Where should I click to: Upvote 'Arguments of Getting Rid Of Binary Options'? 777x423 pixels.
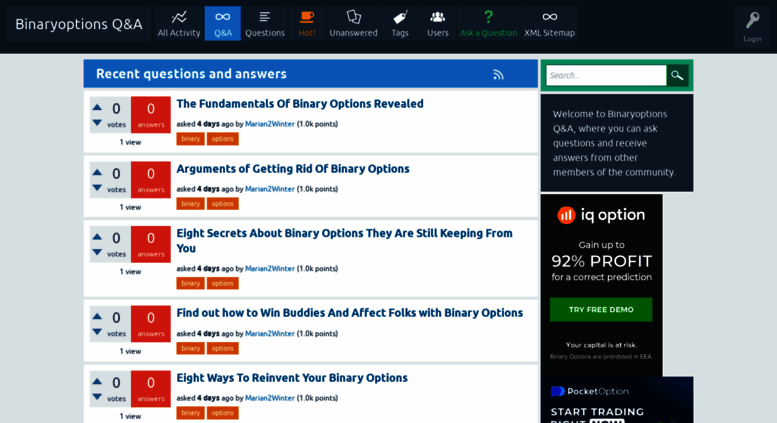[97, 172]
